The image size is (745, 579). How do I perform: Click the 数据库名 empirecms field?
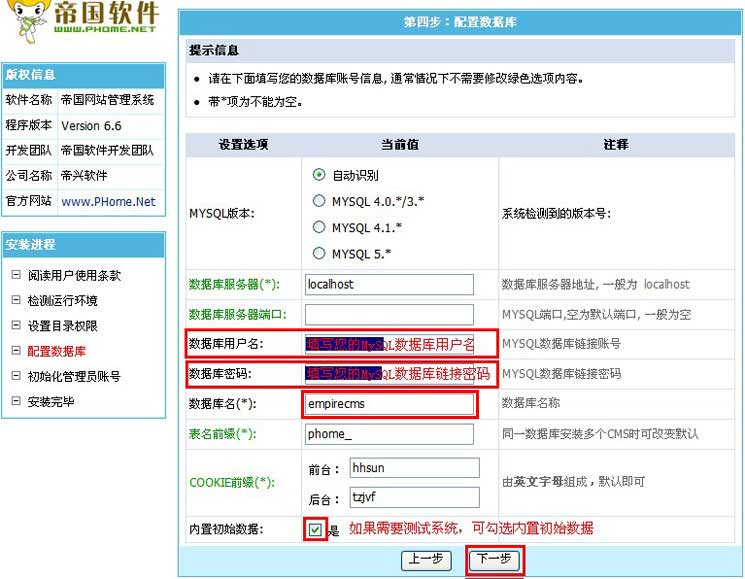(389, 404)
